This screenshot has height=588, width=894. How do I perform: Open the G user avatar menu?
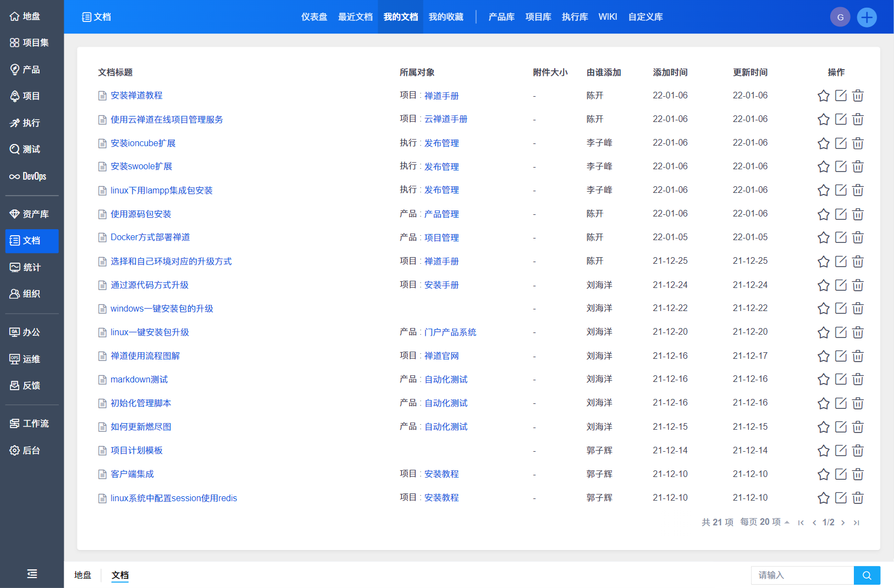(840, 17)
